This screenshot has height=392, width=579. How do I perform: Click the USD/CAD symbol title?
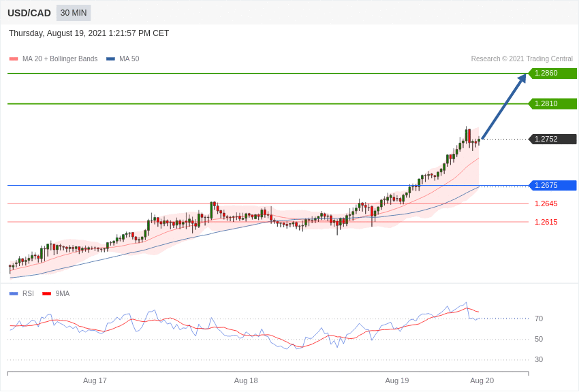pyautogui.click(x=29, y=13)
